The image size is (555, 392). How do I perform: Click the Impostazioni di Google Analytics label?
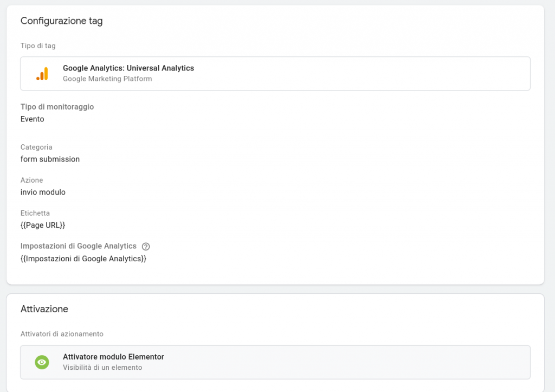point(78,246)
